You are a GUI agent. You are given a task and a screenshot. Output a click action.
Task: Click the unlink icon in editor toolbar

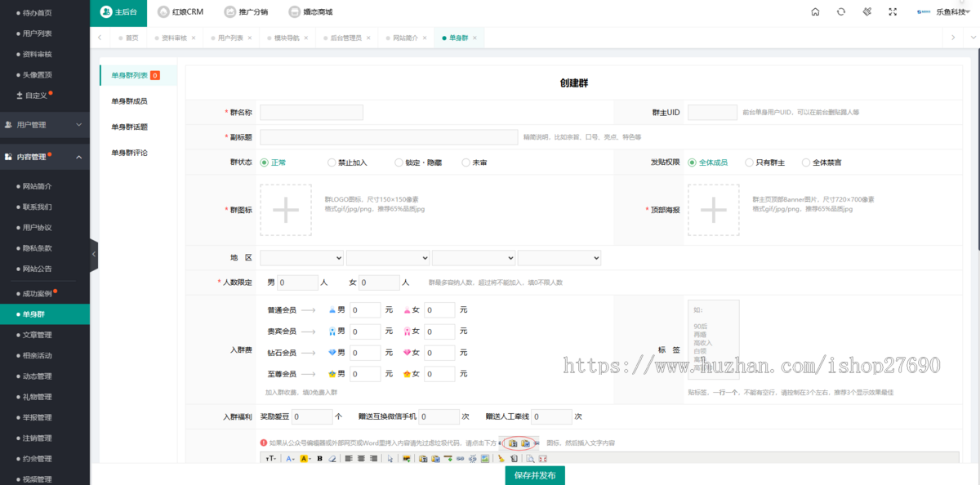tap(472, 459)
